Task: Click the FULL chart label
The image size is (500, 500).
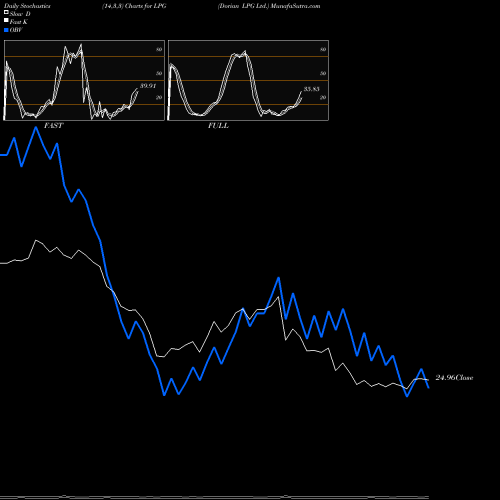Action: (x=218, y=126)
